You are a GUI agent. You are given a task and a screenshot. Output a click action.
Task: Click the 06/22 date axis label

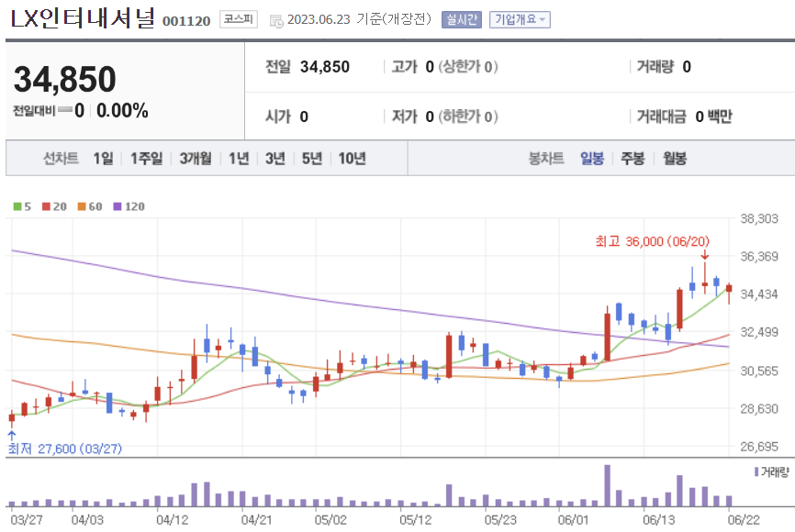(744, 520)
